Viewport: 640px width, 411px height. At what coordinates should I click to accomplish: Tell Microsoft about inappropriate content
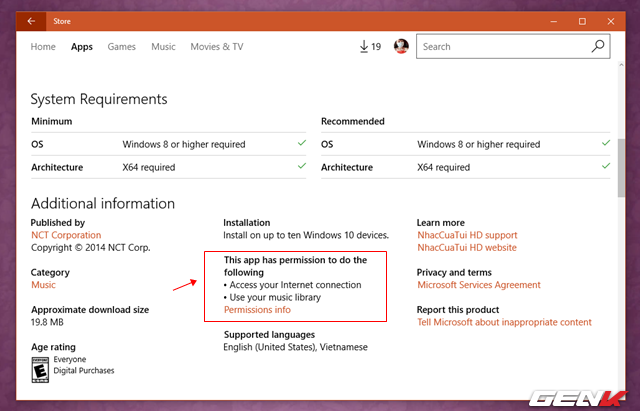(x=504, y=322)
